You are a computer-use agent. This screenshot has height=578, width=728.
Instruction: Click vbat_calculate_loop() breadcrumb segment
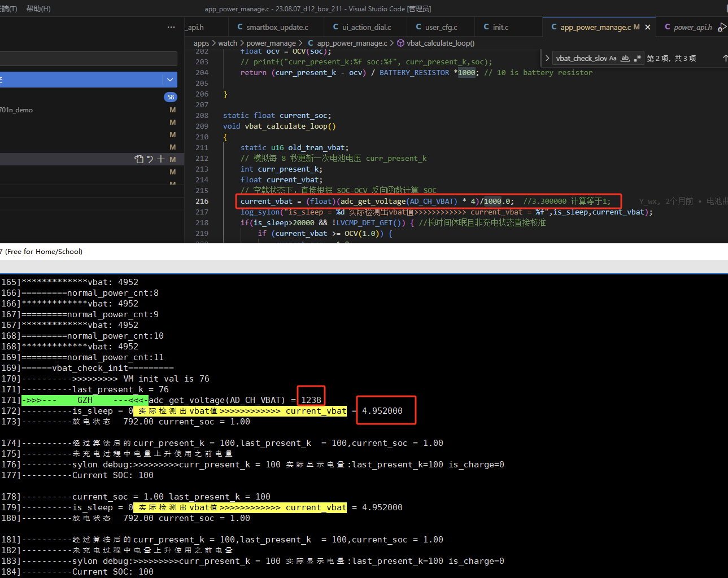click(x=441, y=43)
